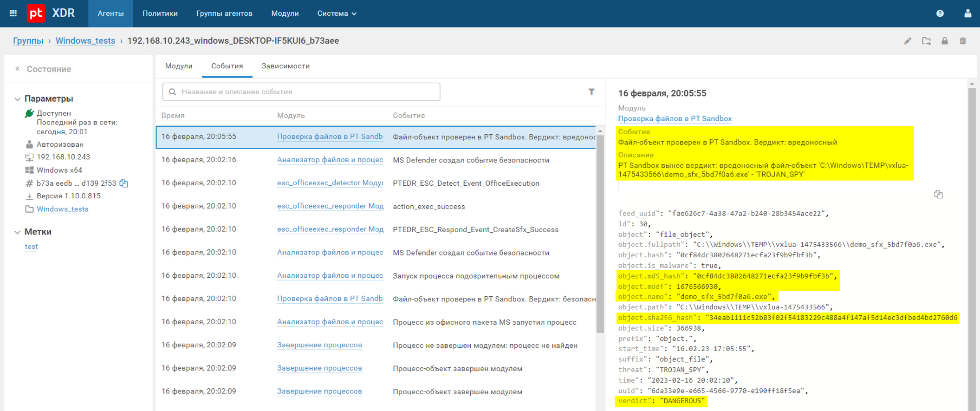Click the trash delete agent icon

[963, 41]
